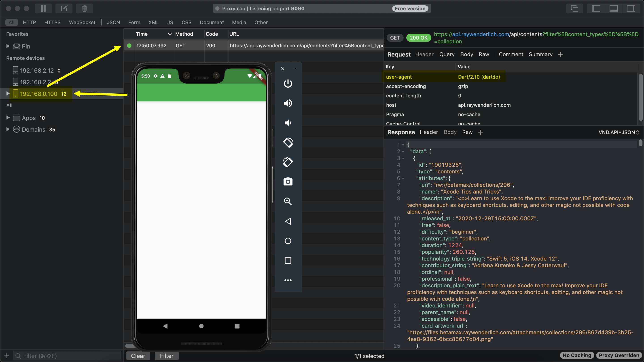Open emulator extended controls menu
Screen dimensions: 644x362
click(288, 280)
